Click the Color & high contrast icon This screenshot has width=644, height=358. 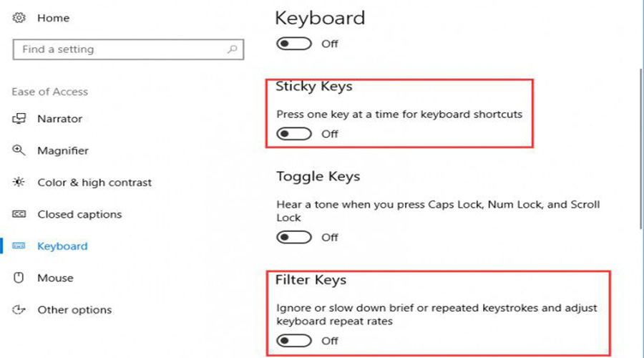coord(19,183)
